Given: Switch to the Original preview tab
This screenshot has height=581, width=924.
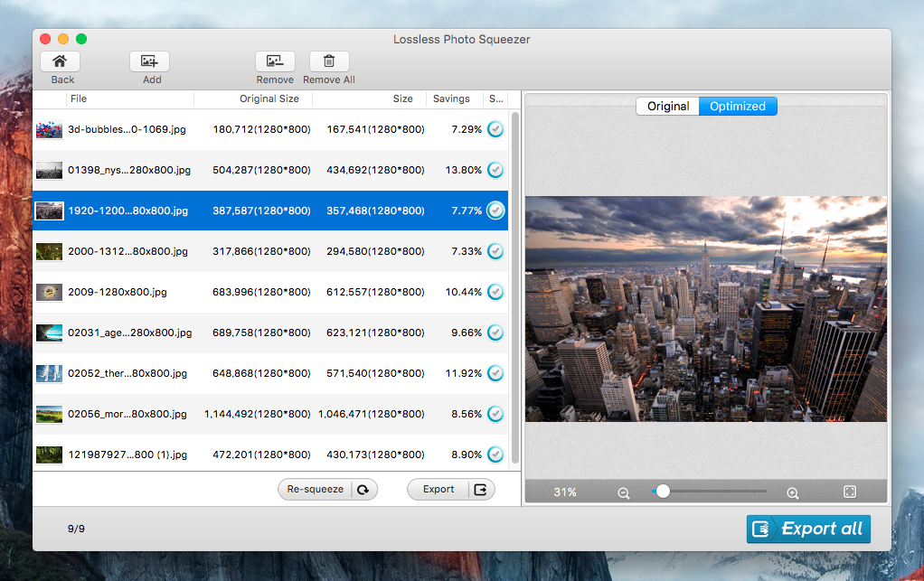Looking at the screenshot, I should 668,106.
